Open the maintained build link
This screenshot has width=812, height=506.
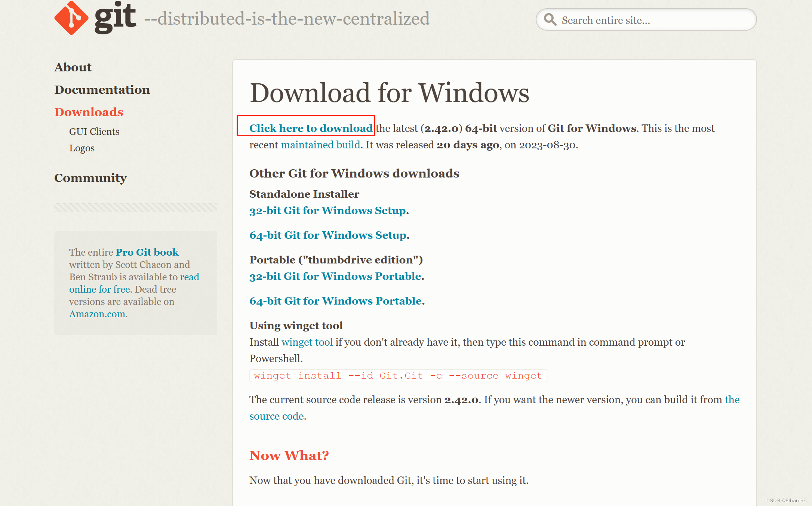320,145
